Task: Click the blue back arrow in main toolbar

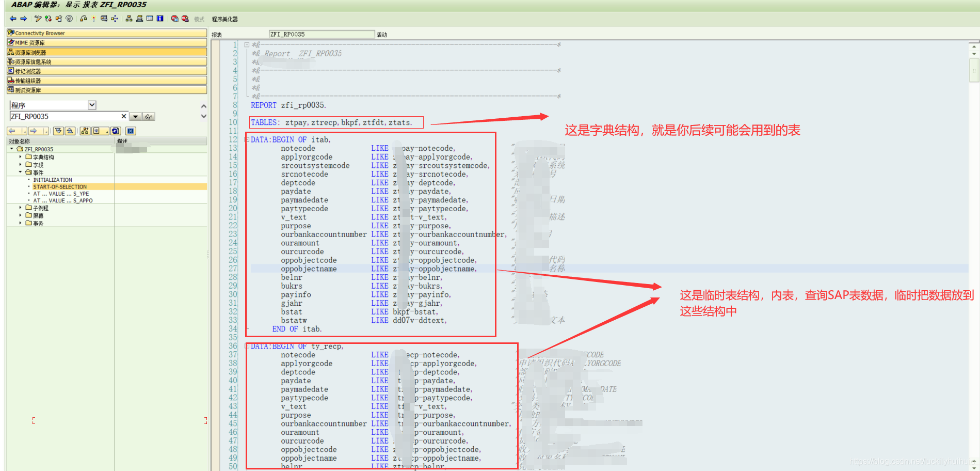Action: point(13,19)
